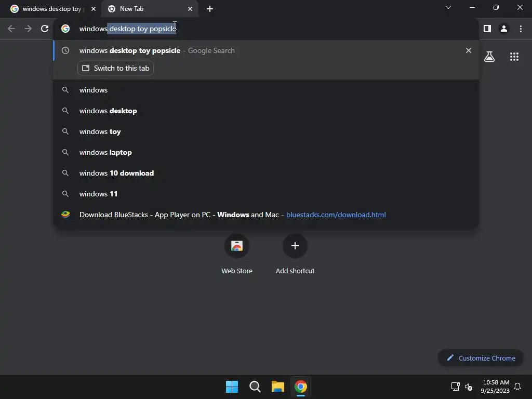
Task: Open Customize Chrome
Action: (x=481, y=358)
